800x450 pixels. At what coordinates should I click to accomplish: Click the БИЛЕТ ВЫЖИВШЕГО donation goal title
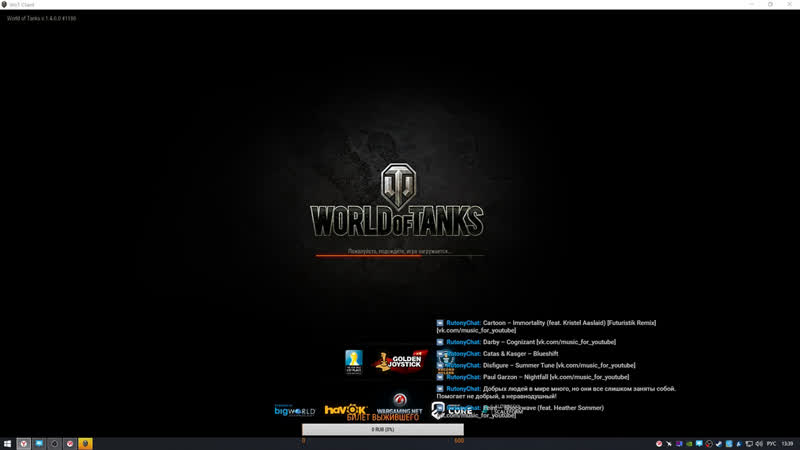383,418
